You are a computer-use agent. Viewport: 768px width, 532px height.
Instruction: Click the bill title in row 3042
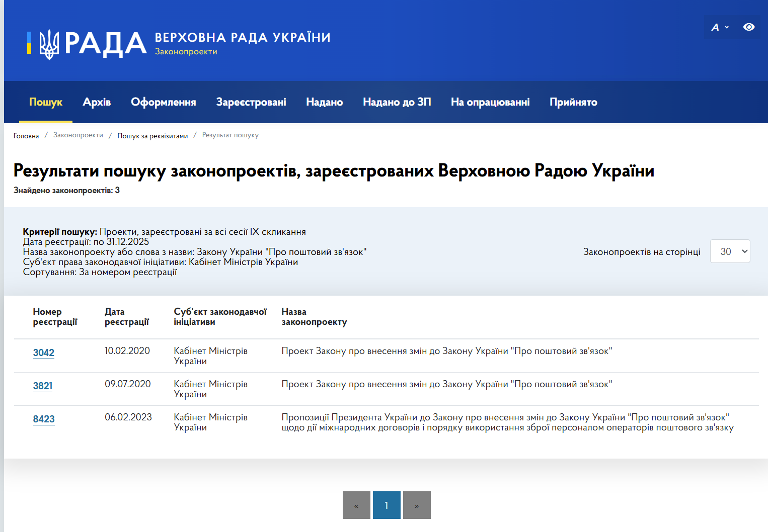point(447,351)
